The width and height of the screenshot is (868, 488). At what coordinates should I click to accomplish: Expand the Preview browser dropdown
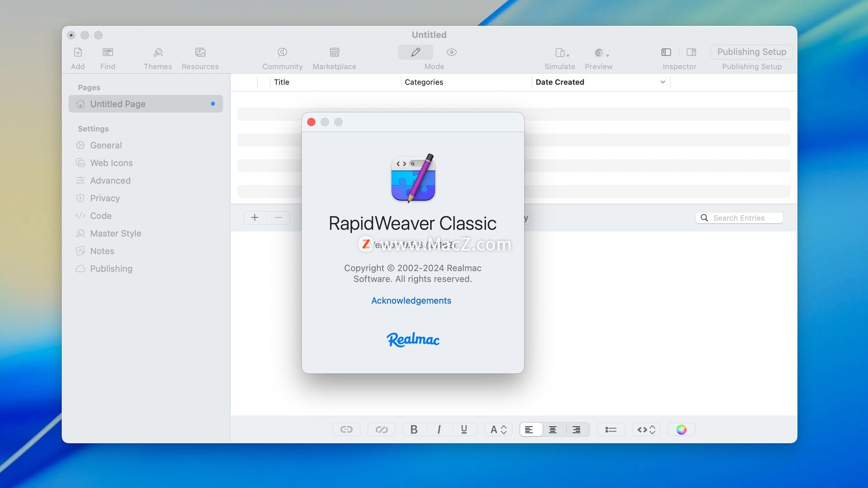click(x=601, y=53)
